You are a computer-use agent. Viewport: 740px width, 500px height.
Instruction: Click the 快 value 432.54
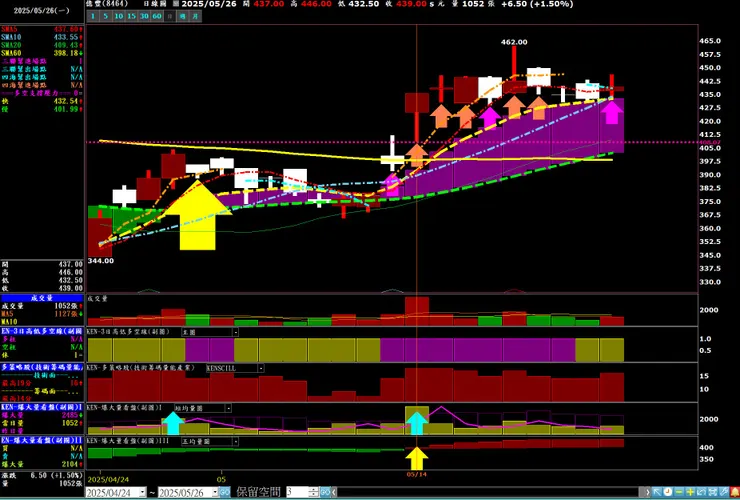[67, 101]
